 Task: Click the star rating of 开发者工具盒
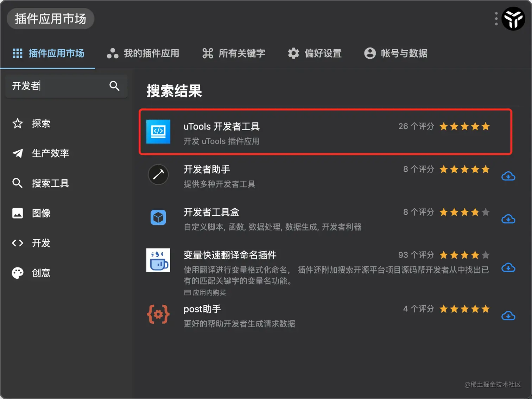tap(464, 212)
